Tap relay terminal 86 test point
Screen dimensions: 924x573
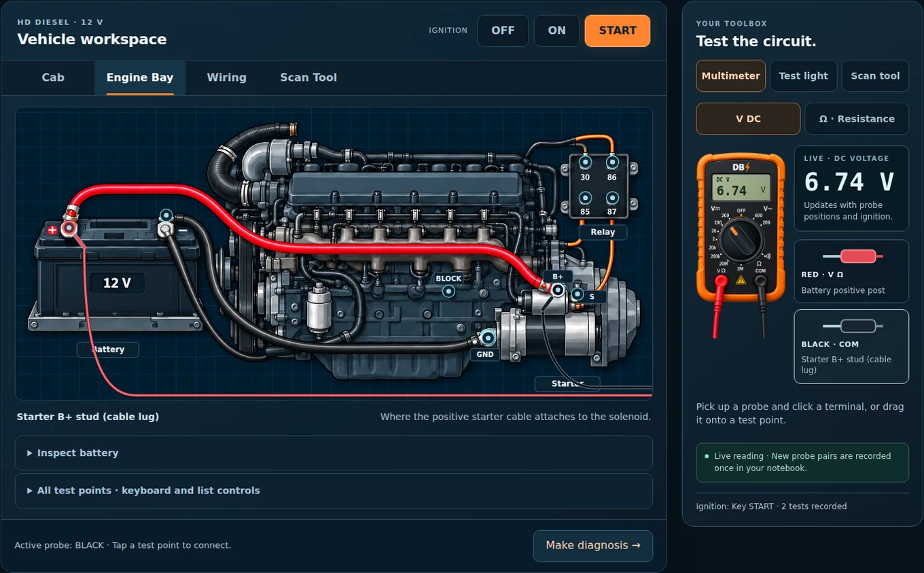(x=612, y=162)
